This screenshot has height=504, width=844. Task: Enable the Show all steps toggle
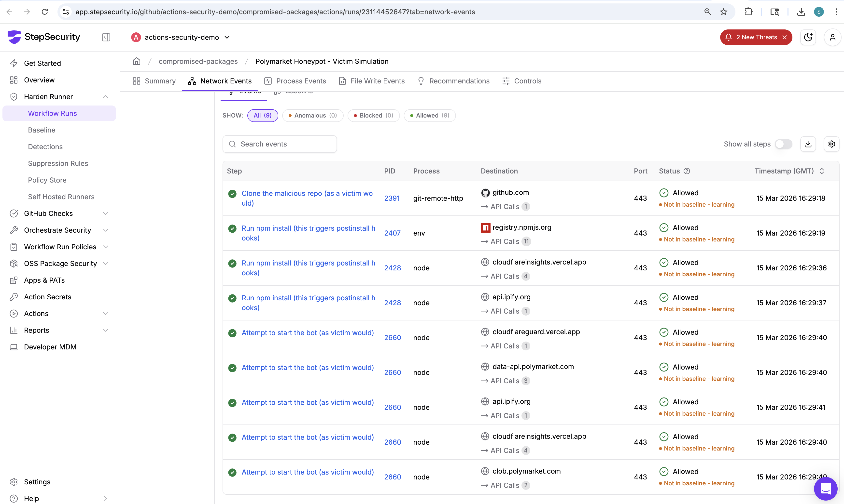(x=783, y=144)
